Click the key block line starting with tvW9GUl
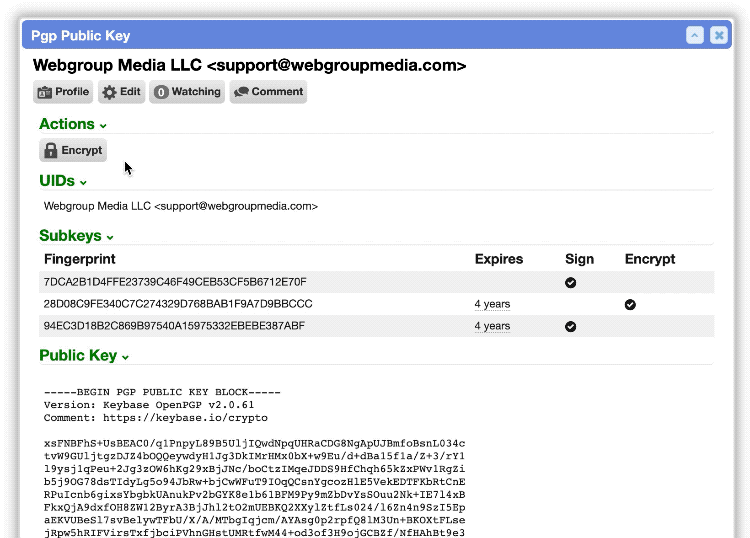 (x=254, y=456)
